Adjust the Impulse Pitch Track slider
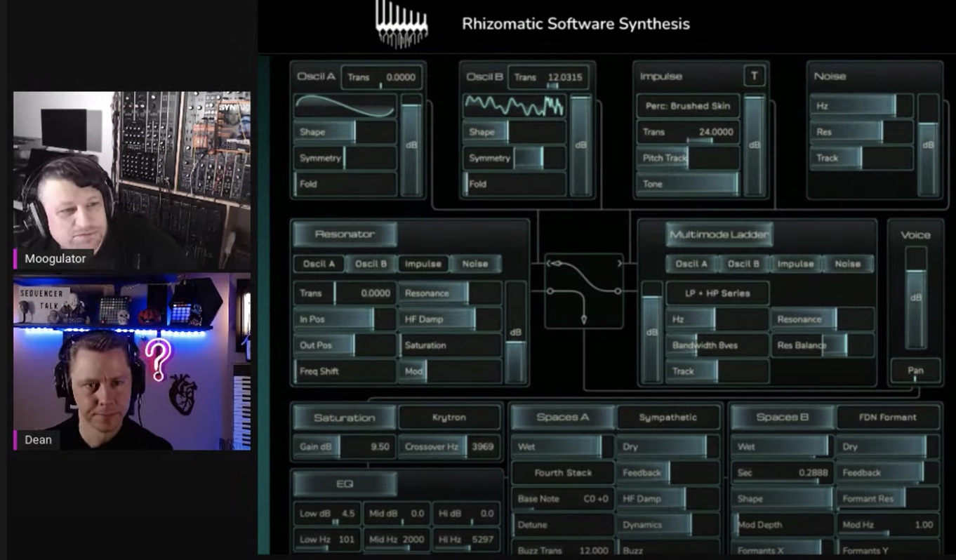This screenshot has height=560, width=956. (x=688, y=158)
